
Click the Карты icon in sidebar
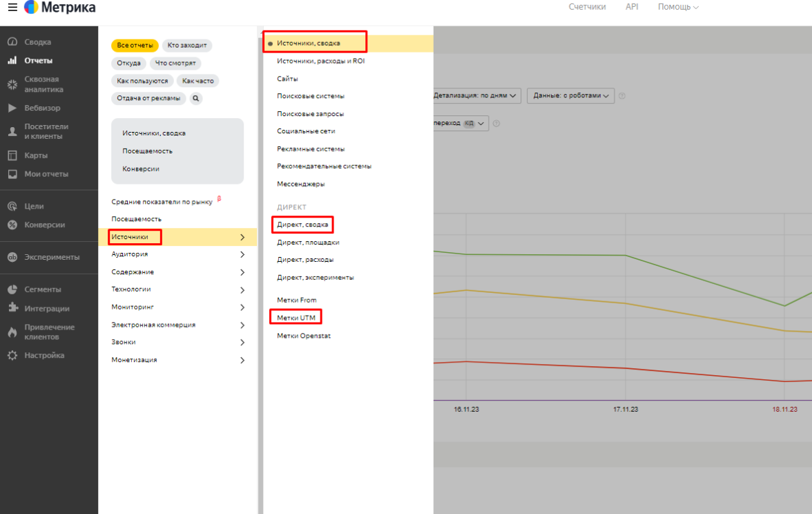(12, 155)
